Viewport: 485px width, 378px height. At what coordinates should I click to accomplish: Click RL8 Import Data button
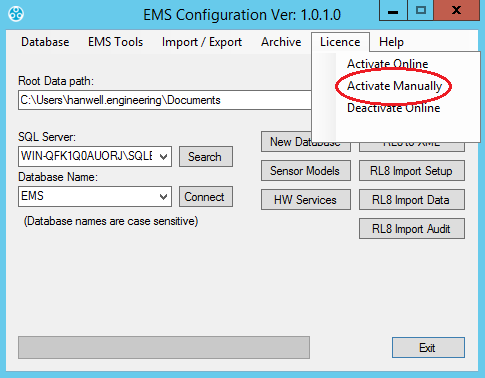coord(412,200)
